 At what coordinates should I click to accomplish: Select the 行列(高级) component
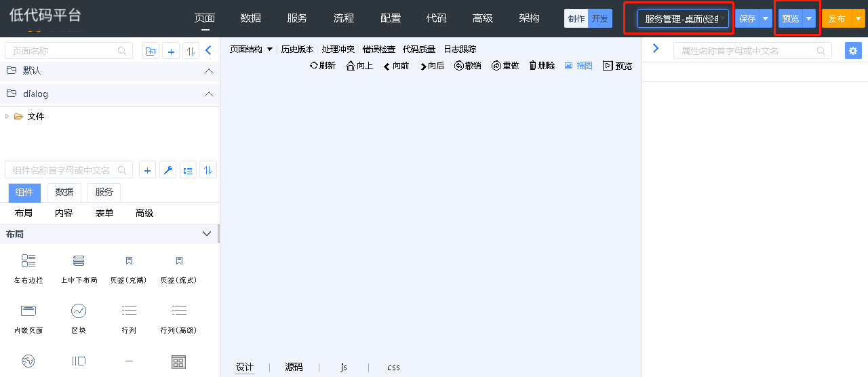tap(179, 318)
